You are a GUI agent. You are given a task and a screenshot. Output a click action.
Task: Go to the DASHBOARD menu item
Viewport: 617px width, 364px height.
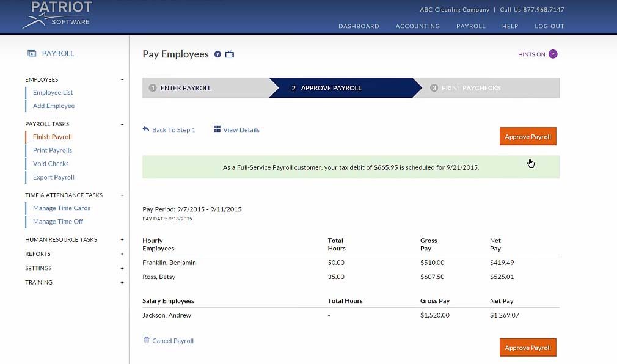[x=359, y=26]
